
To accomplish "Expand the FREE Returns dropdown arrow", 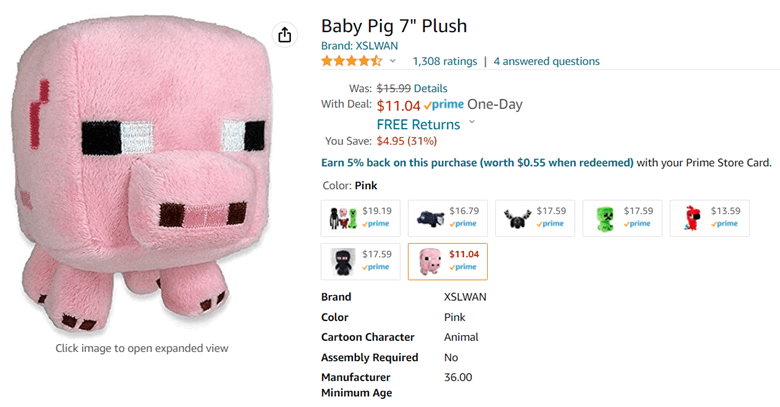I will [x=472, y=122].
